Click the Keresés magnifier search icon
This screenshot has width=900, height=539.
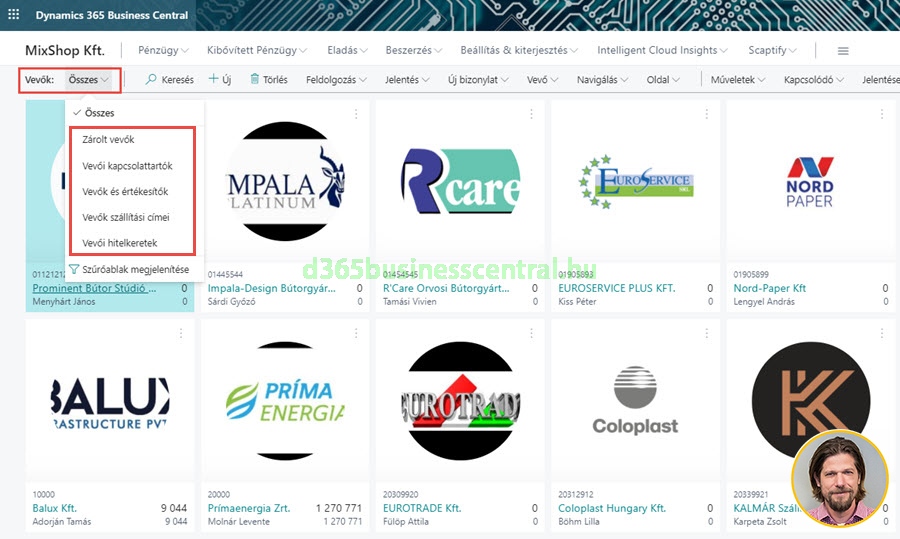(x=152, y=79)
